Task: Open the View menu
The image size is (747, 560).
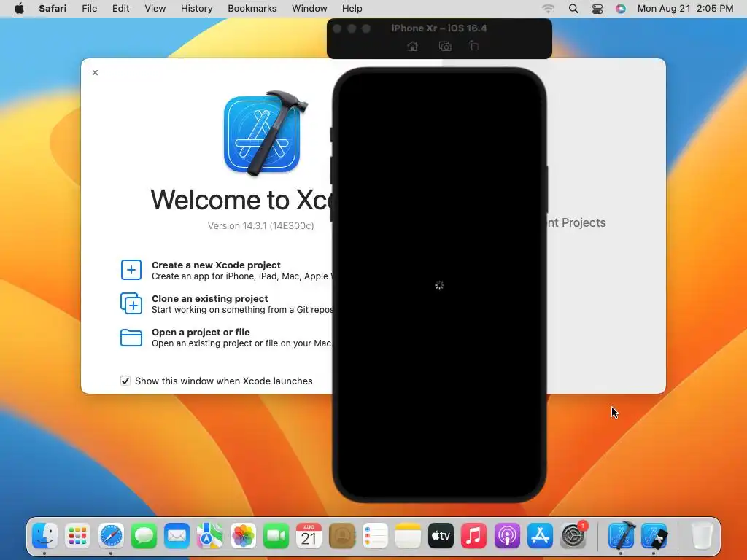Action: 155,8
